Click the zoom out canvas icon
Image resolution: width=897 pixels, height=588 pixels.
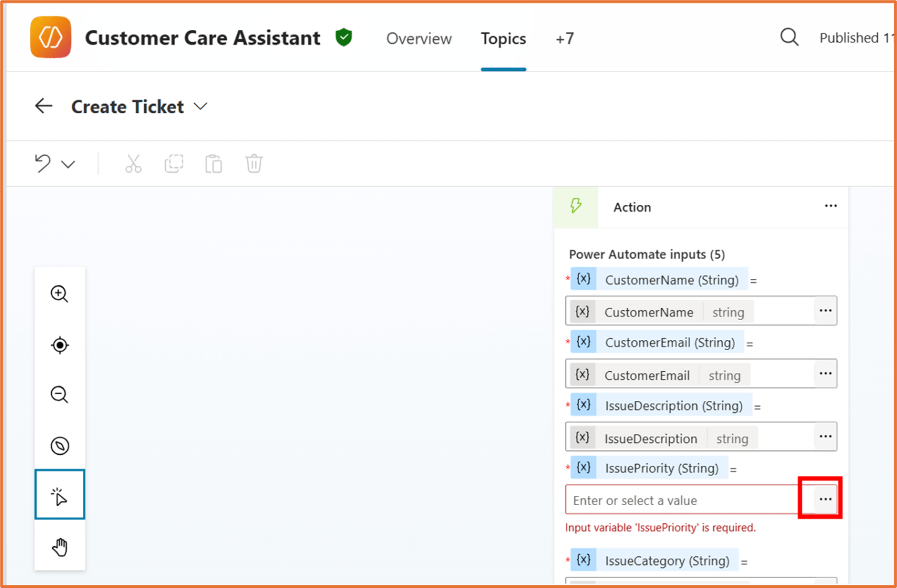(x=59, y=395)
